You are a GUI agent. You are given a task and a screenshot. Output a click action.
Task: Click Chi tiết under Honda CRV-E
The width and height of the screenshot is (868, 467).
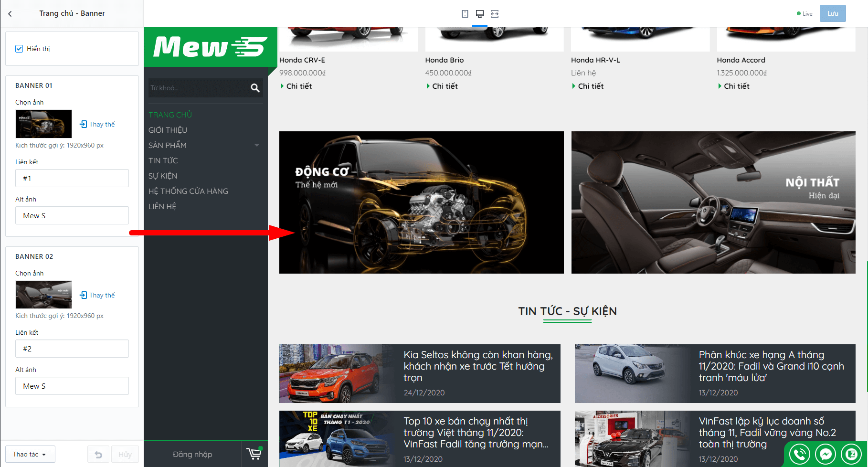(296, 86)
